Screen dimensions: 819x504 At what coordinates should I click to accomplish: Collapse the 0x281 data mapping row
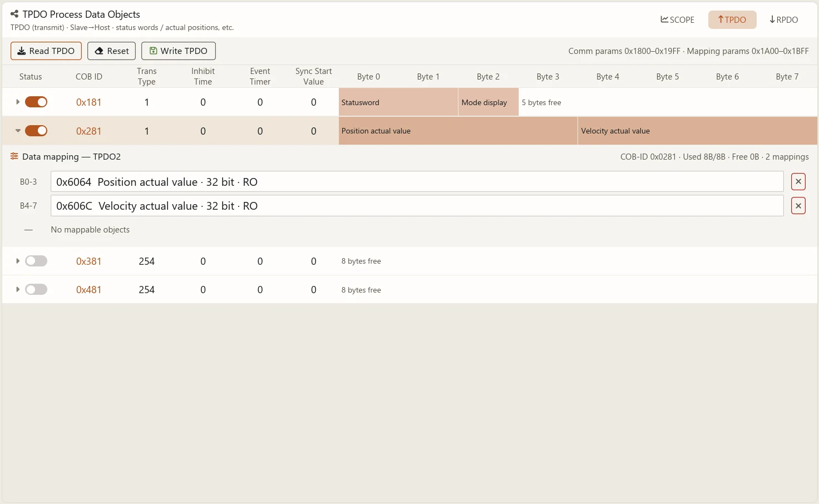(x=18, y=131)
